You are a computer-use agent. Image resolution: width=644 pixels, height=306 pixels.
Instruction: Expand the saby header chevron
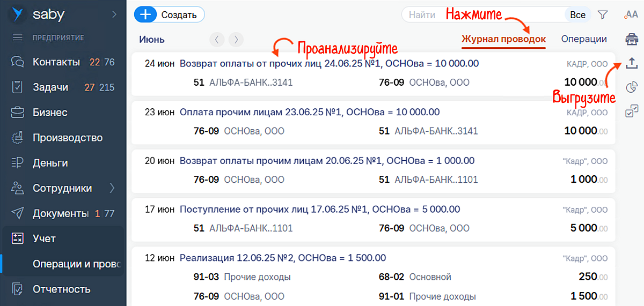click(x=114, y=14)
